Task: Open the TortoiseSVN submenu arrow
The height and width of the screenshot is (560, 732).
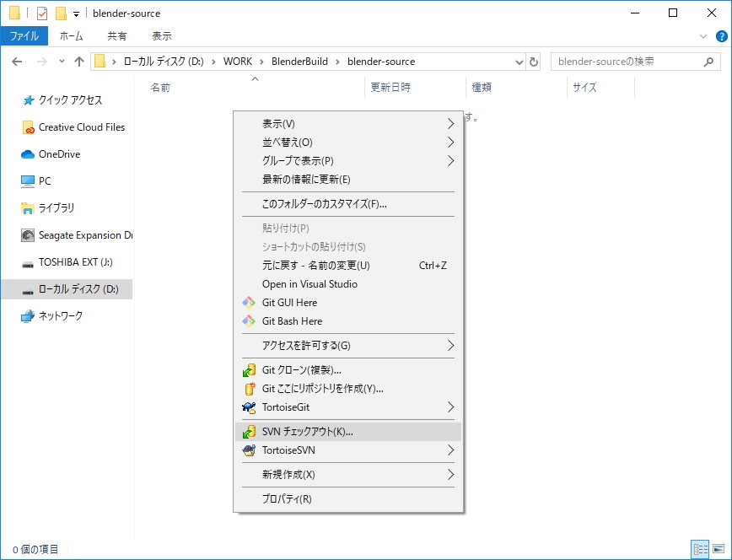Action: point(450,450)
